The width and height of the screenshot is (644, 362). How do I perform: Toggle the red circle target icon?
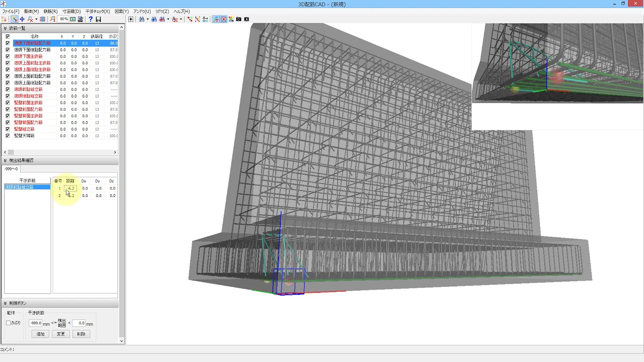(223, 19)
